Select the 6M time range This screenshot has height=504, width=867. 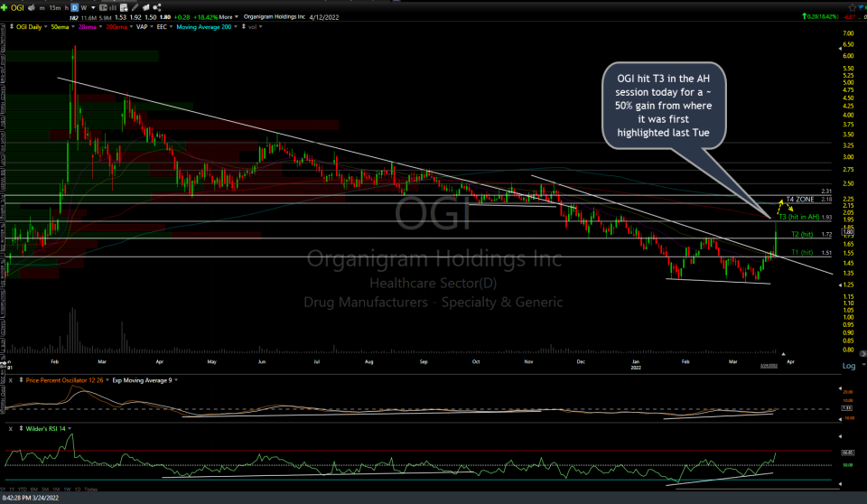point(34,489)
